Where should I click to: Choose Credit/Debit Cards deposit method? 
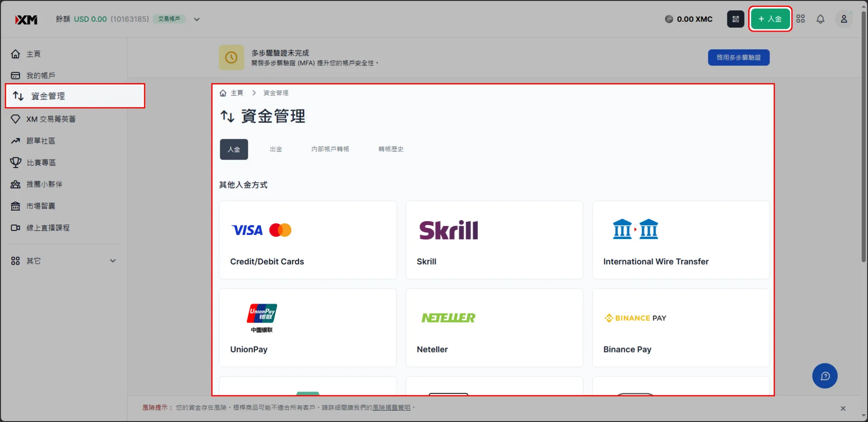[x=308, y=240]
